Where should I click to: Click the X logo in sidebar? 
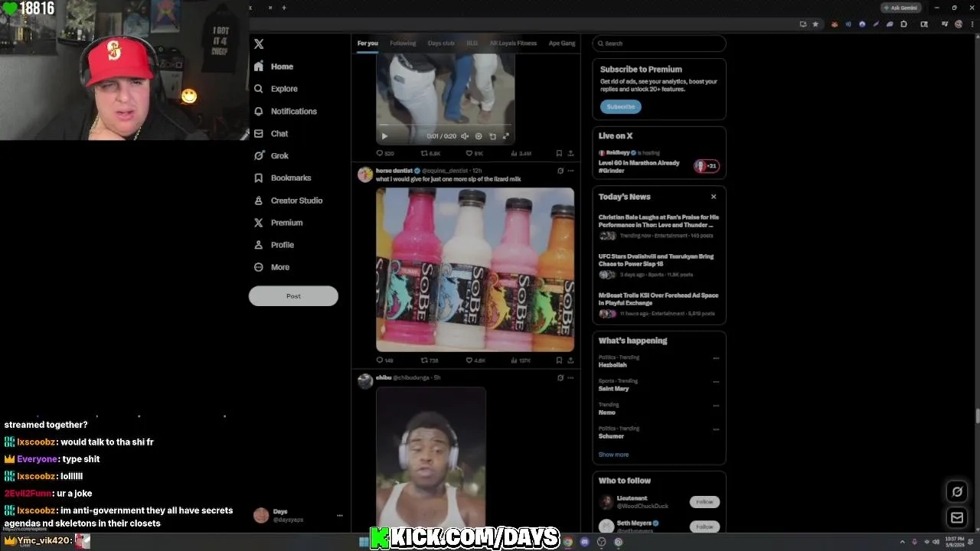[x=259, y=44]
